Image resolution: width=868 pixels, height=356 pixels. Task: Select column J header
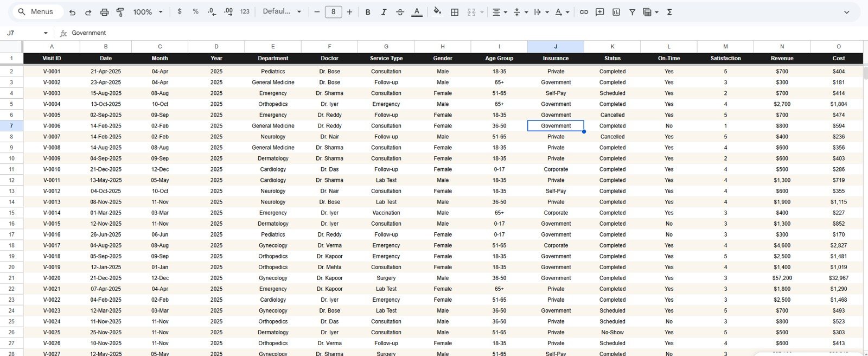pos(556,47)
